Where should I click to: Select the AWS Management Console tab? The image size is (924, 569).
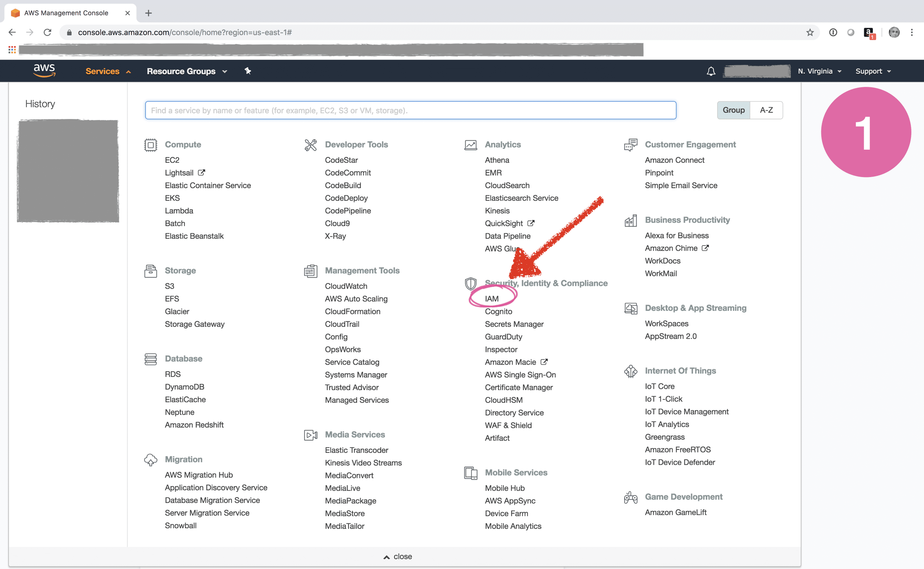click(x=70, y=13)
